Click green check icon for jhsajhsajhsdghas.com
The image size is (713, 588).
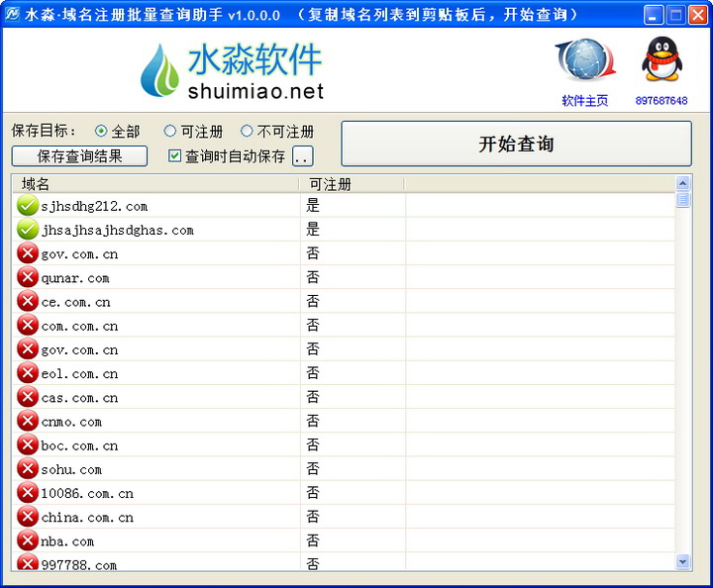click(28, 230)
